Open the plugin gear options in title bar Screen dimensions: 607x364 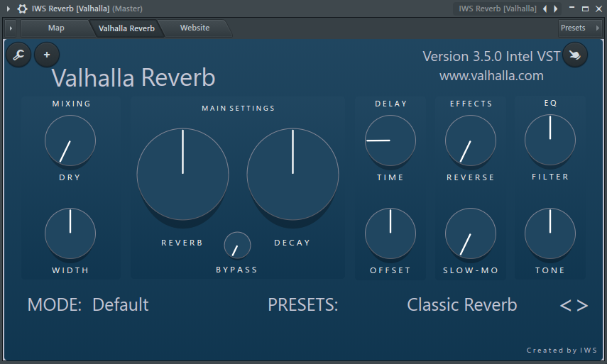pyautogui.click(x=23, y=9)
